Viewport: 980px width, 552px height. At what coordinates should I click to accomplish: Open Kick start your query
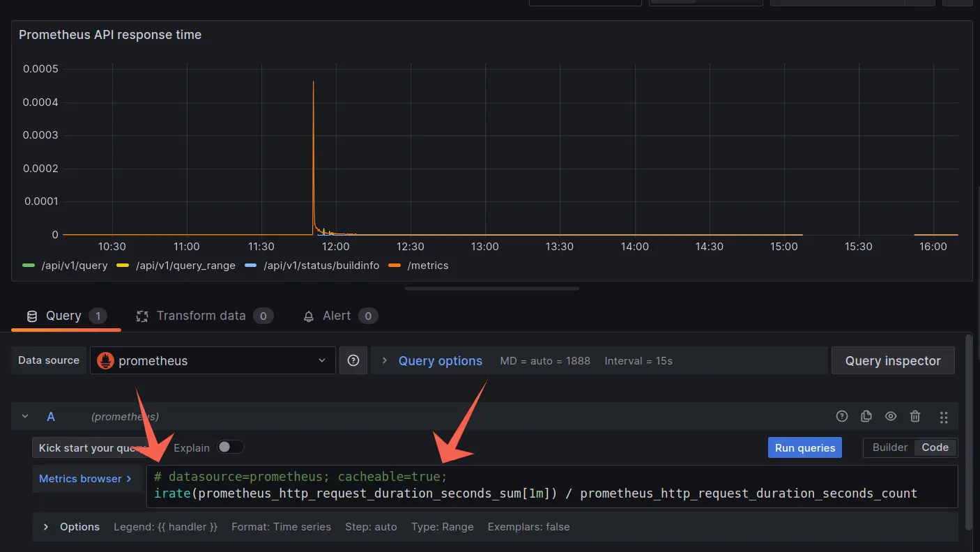click(x=91, y=447)
